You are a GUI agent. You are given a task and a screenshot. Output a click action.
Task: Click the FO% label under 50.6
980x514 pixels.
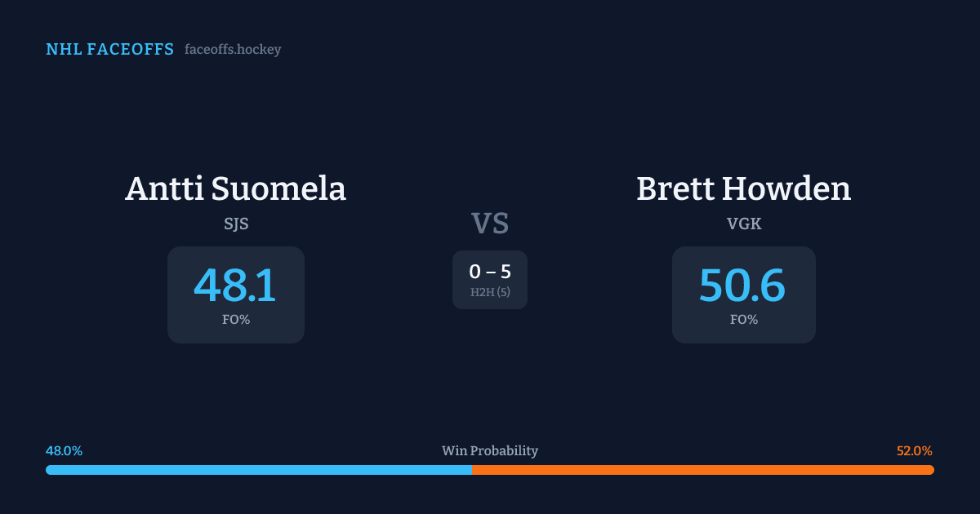(x=743, y=320)
